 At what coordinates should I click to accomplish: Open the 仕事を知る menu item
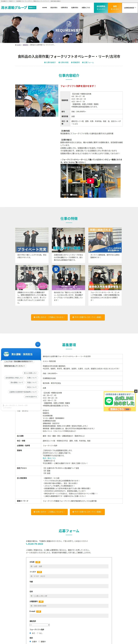coord(64,8)
